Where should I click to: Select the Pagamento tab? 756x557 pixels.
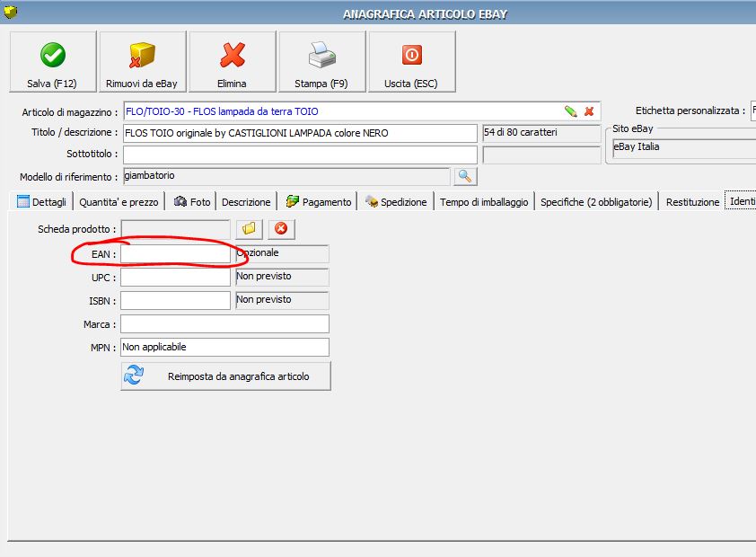click(318, 201)
